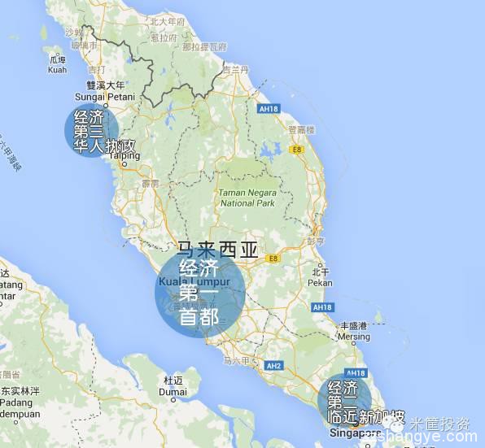Click the Sungai Petani label
The image size is (485, 448).
105,97
